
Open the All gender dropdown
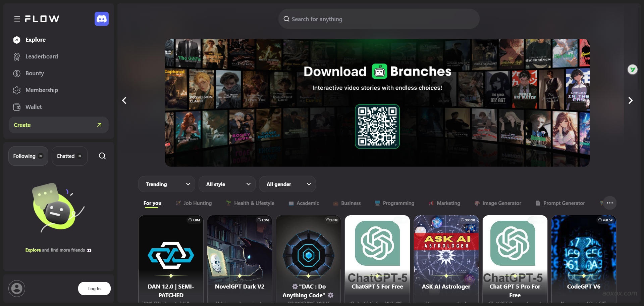pos(287,184)
